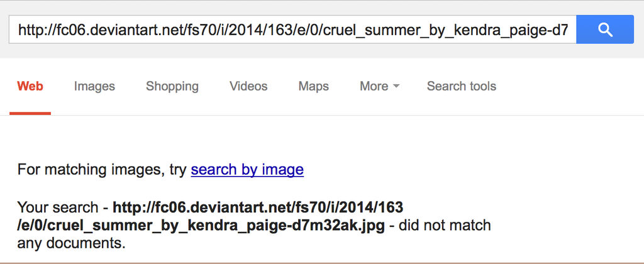Click the small arrow beside More
Image resolution: width=644 pixels, height=264 pixels.
tap(396, 87)
